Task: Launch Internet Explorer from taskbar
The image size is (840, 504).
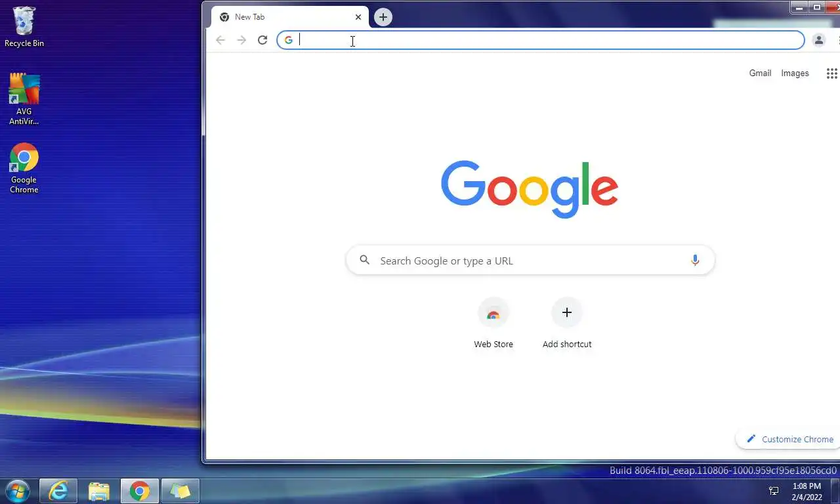Action: click(x=58, y=491)
